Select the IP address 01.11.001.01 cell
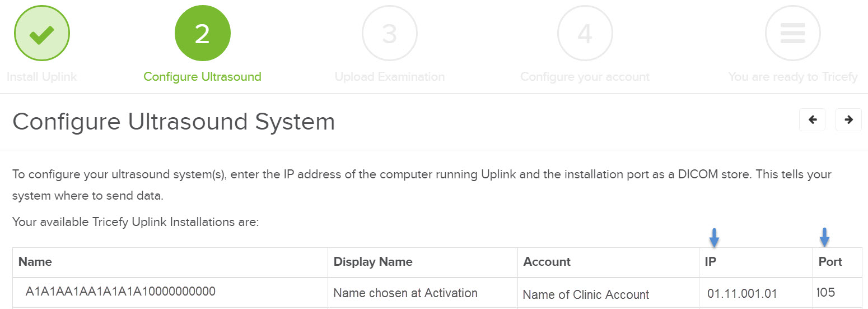The width and height of the screenshot is (868, 309). coord(742,294)
